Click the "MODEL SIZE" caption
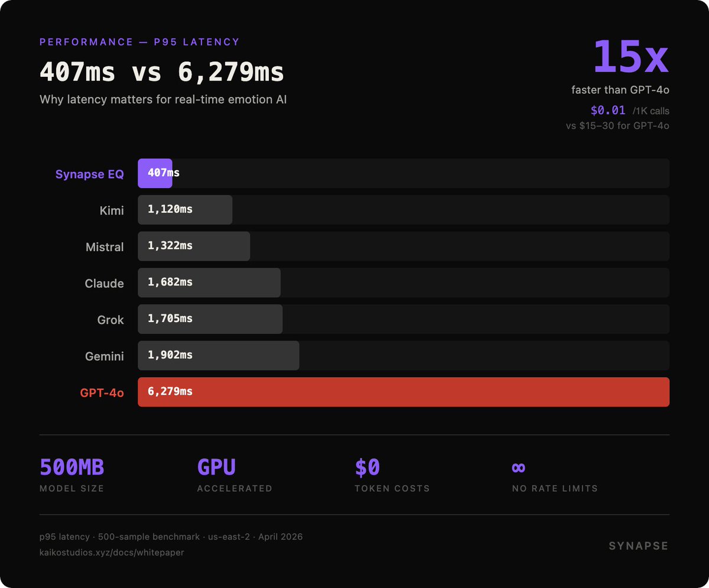Screen dimensions: 709x588 tap(71, 489)
